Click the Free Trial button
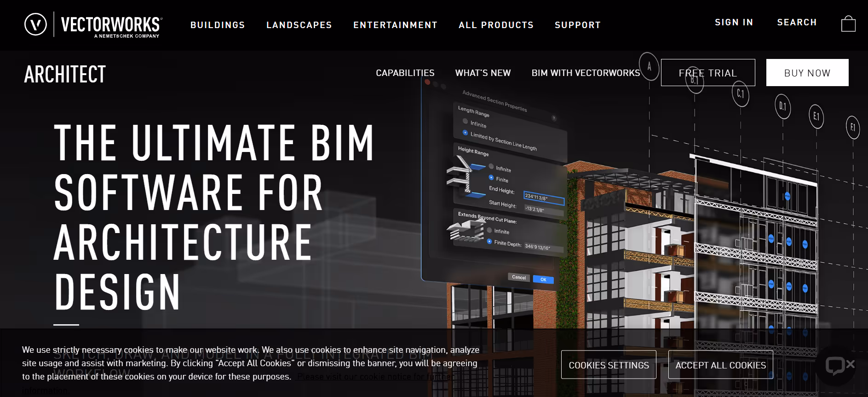The height and width of the screenshot is (397, 868). [708, 72]
